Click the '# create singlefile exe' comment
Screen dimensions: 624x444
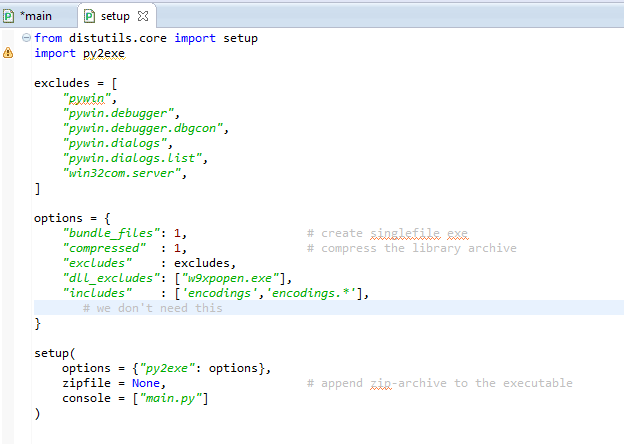388,234
